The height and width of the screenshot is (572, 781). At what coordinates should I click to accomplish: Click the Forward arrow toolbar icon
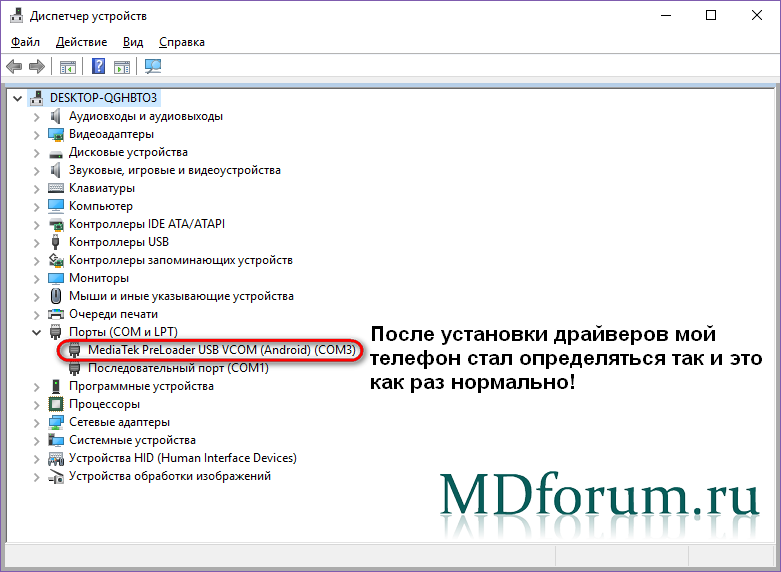coord(37,67)
